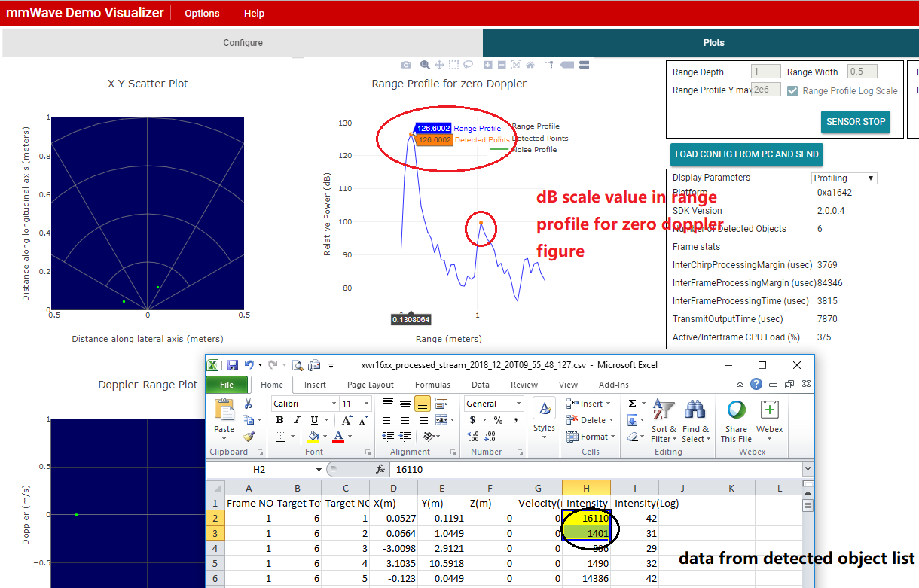Image resolution: width=919 pixels, height=588 pixels.
Task: Open the Data ribbon tab
Action: coord(480,385)
